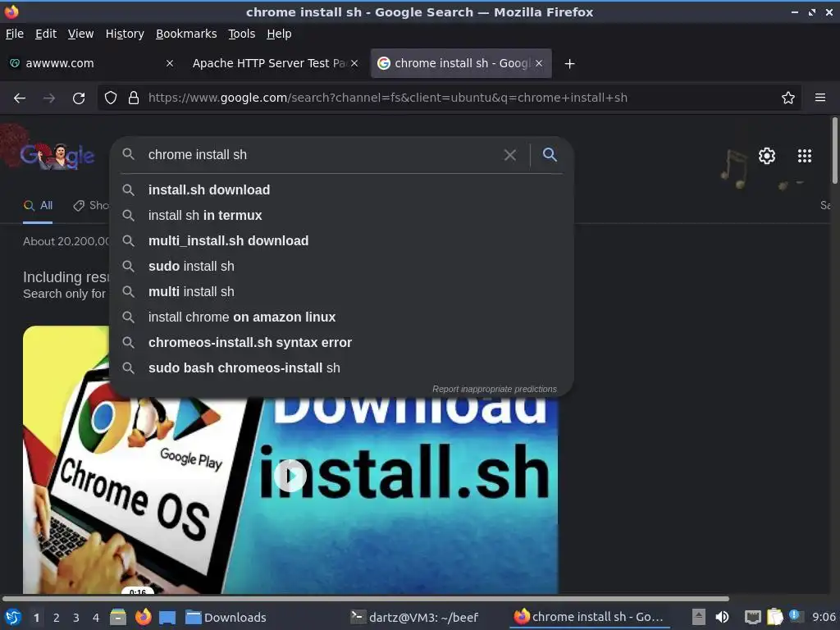This screenshot has width=840, height=630.
Task: Open the History menu
Action: coord(125,34)
